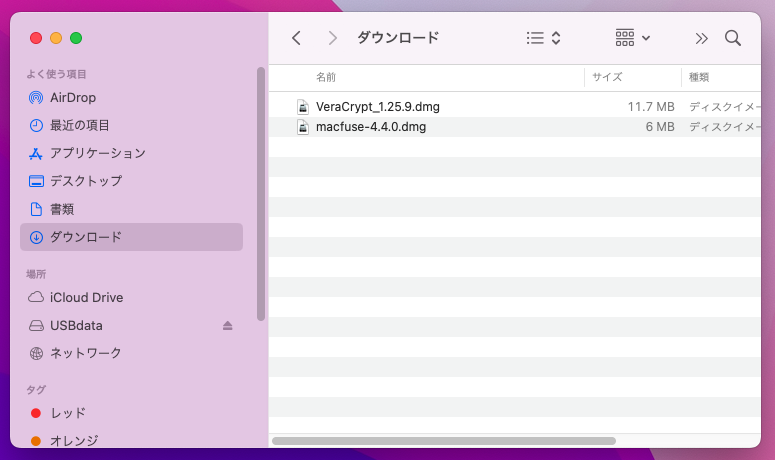Sort by the name column header
Image resolution: width=775 pixels, height=460 pixels.
pos(326,77)
